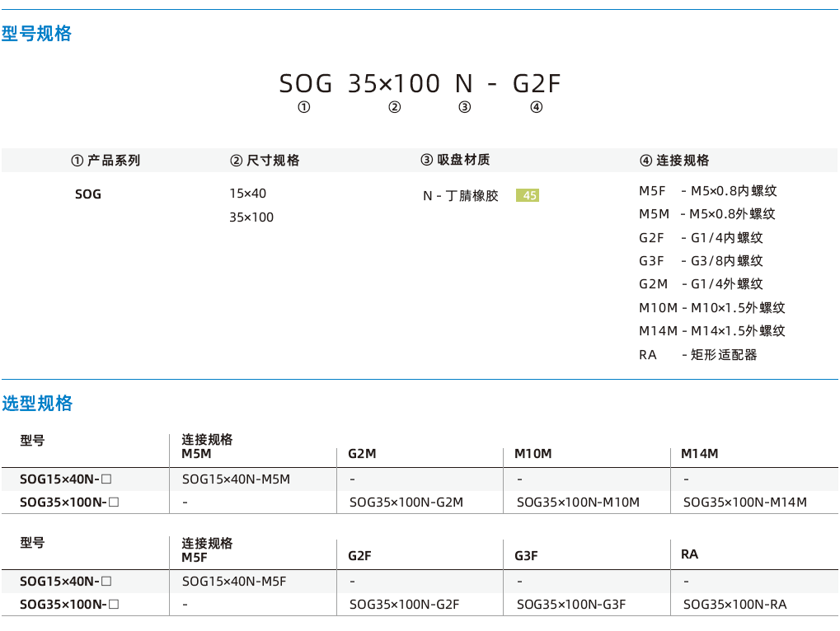Click the SOG35×100N-RA table cell
The width and height of the screenshot is (840, 631).
(735, 605)
